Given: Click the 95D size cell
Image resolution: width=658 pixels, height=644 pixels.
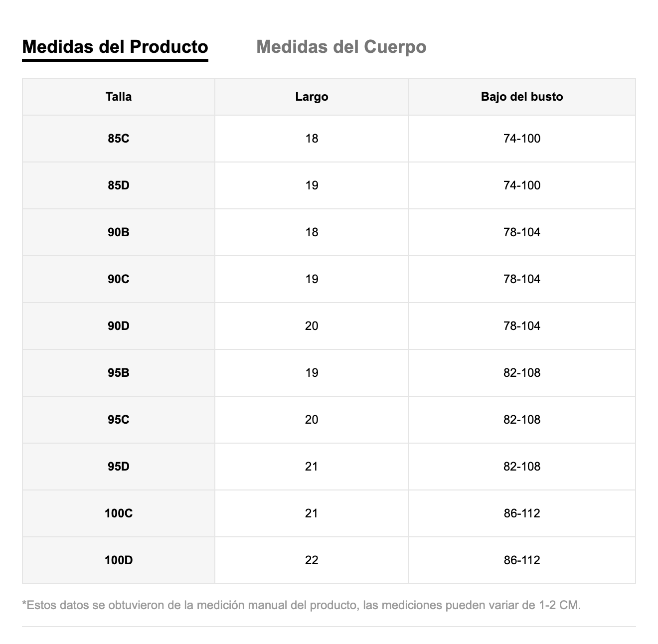Looking at the screenshot, I should coord(119,467).
